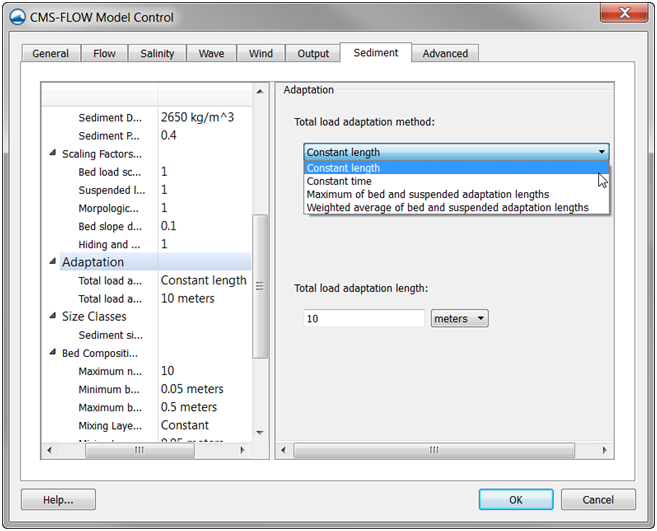
Task: Click the Help button
Action: click(58, 500)
